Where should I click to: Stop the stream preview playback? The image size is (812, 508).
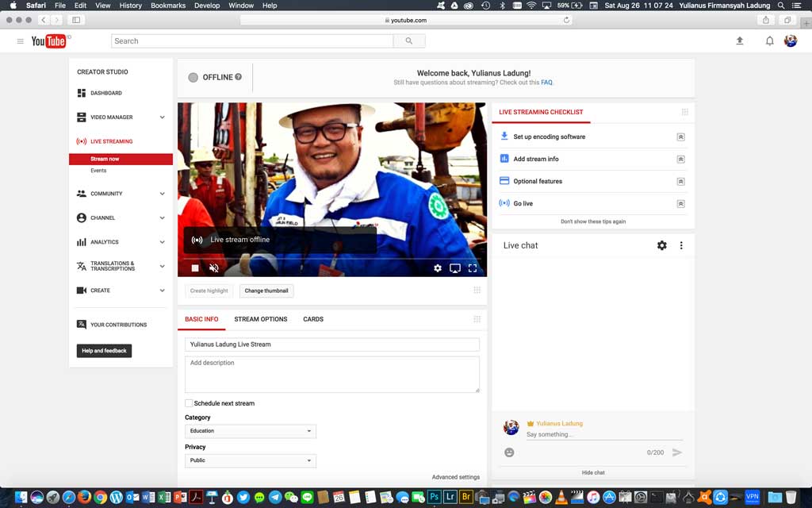tap(195, 268)
